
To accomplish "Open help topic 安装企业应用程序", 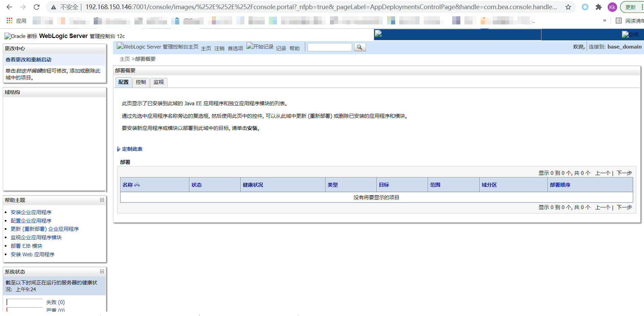I will (x=31, y=212).
